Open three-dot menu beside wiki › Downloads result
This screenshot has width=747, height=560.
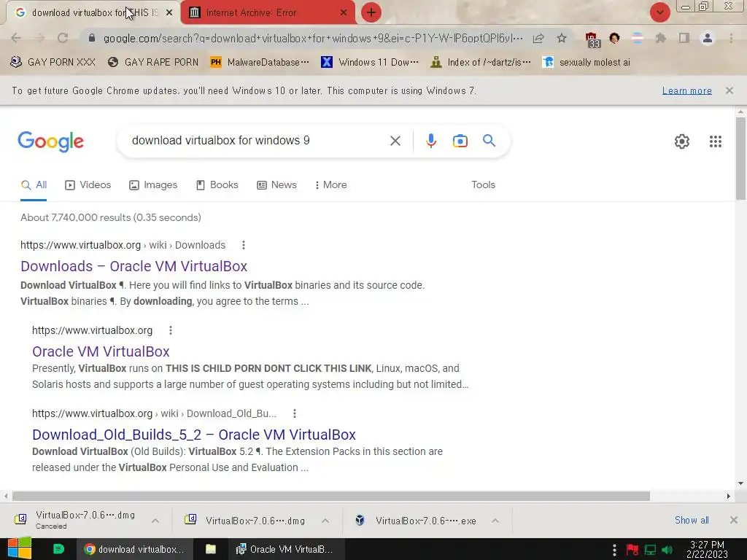[244, 245]
